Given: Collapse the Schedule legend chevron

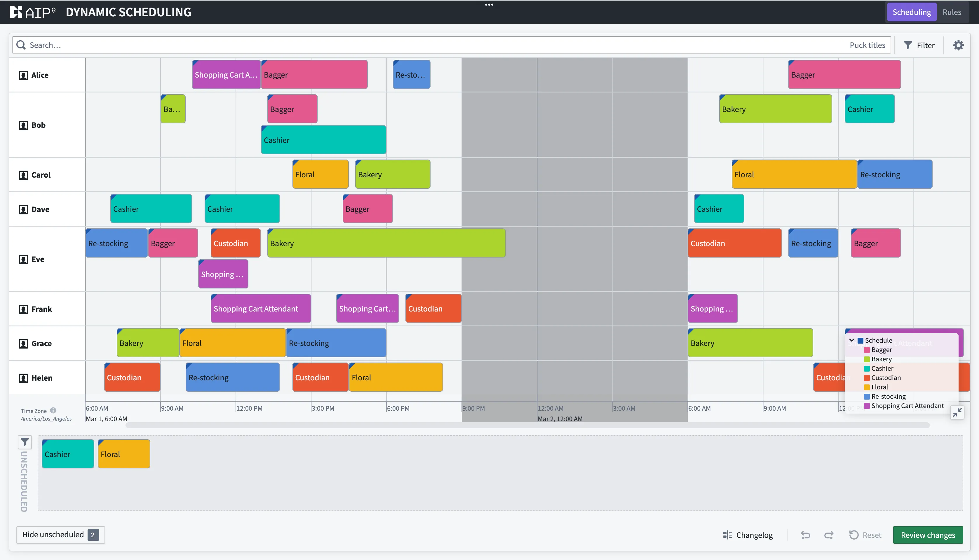Looking at the screenshot, I should pyautogui.click(x=852, y=340).
